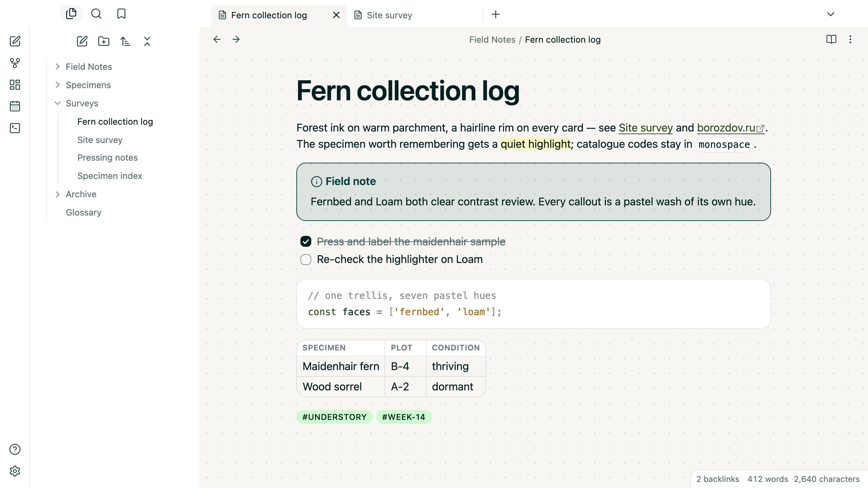Close the Fern collection log tab
Image resolution: width=868 pixels, height=488 pixels.
click(336, 15)
